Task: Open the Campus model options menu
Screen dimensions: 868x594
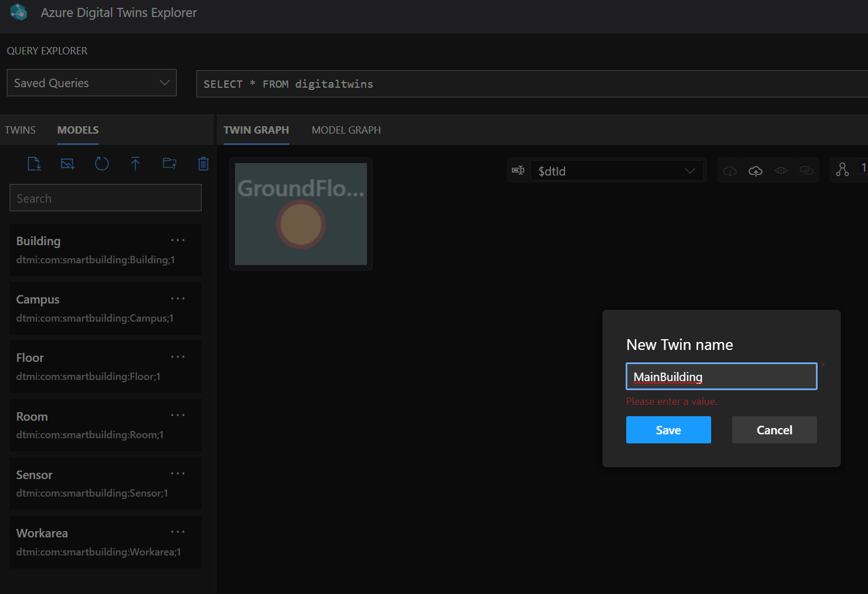Action: [178, 298]
